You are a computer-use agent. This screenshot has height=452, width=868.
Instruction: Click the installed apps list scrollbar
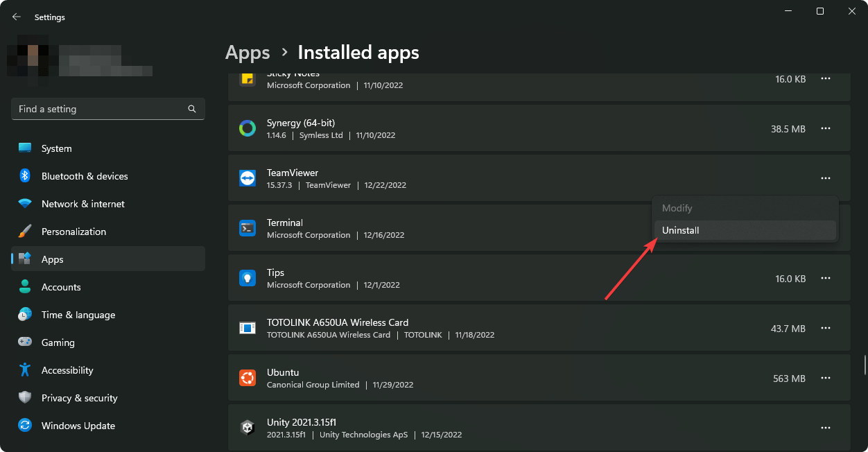point(865,365)
